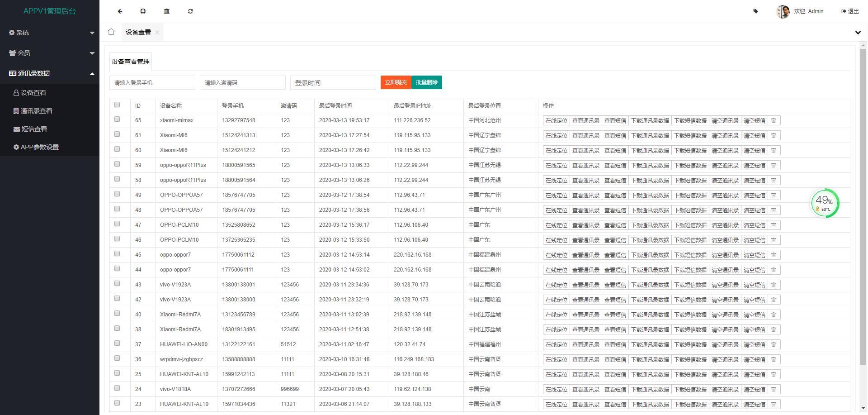Check the select-all checkbox in the table header

coord(118,105)
